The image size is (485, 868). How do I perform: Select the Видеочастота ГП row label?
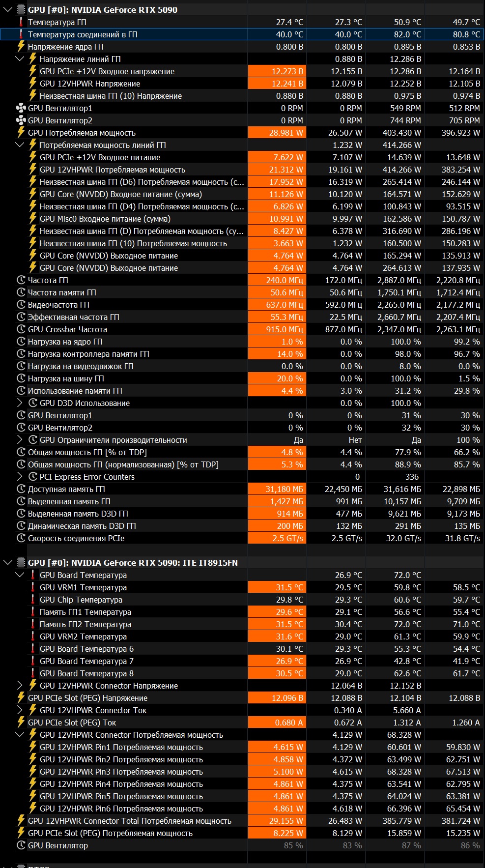pos(58,304)
